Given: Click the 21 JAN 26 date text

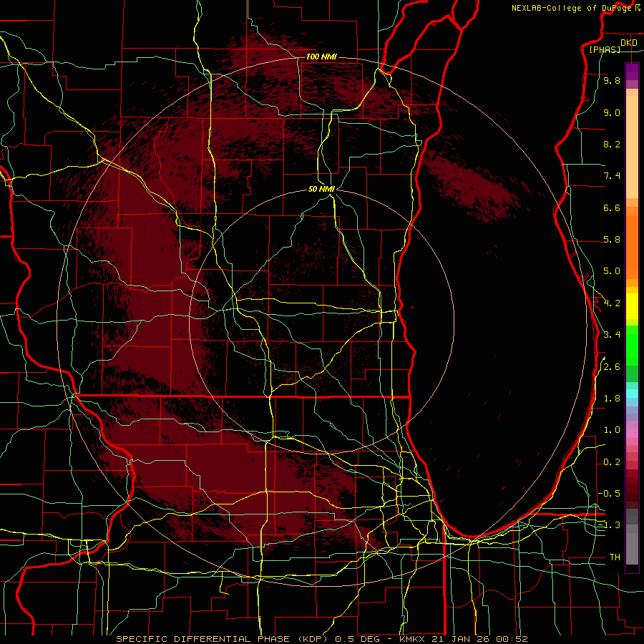Looking at the screenshot, I should (460, 639).
